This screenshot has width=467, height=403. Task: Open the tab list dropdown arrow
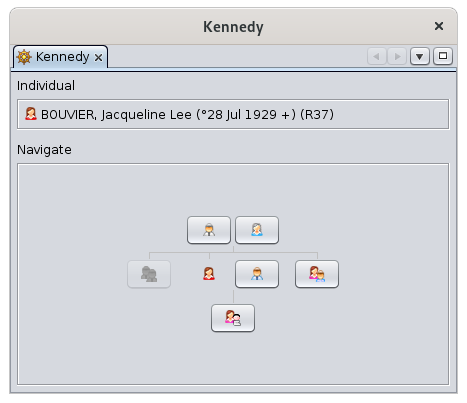[x=420, y=56]
